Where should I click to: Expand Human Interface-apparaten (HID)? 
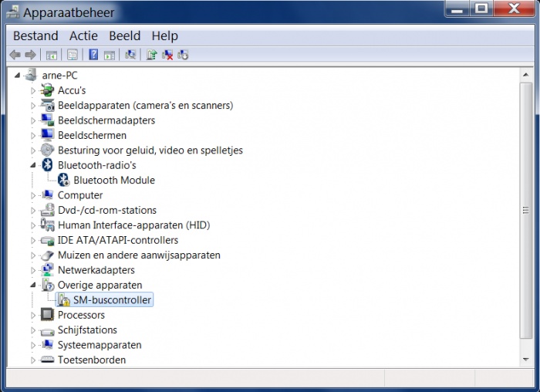point(33,225)
